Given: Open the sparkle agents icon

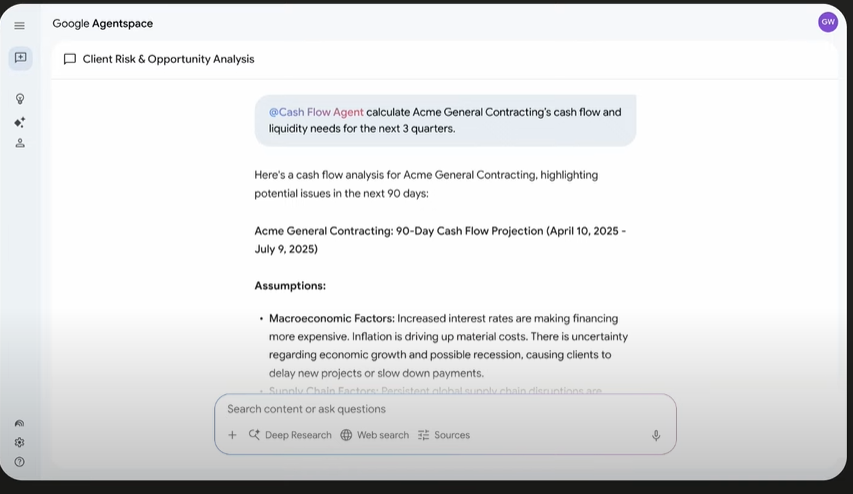Looking at the screenshot, I should [20, 122].
